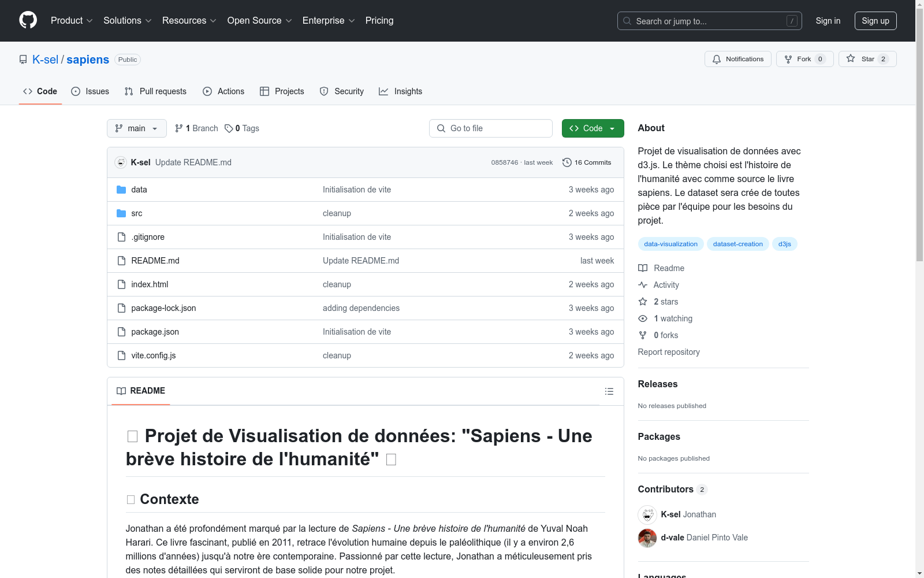Image resolution: width=924 pixels, height=578 pixels.
Task: Click K-sel avatar in the latest commit row
Action: click(121, 162)
